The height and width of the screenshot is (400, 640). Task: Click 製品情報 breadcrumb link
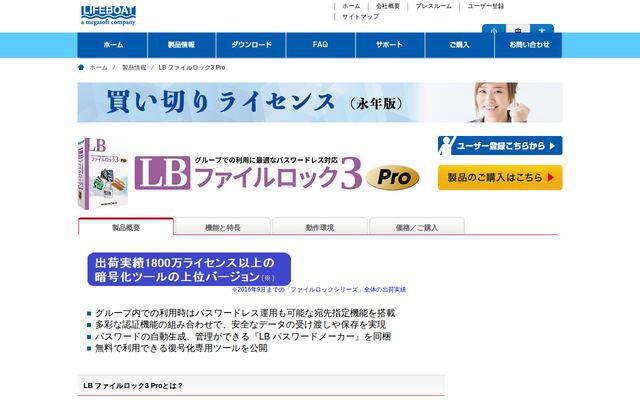(x=134, y=67)
